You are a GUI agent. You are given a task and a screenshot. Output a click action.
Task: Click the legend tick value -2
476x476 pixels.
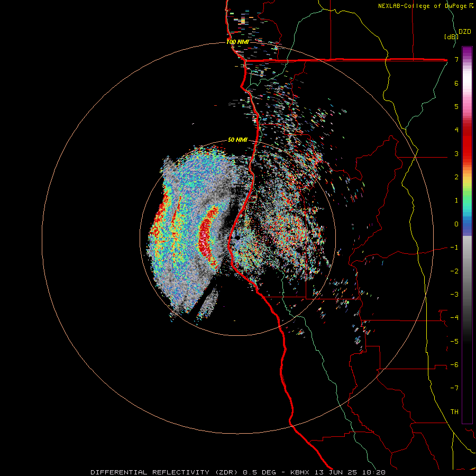click(x=454, y=271)
